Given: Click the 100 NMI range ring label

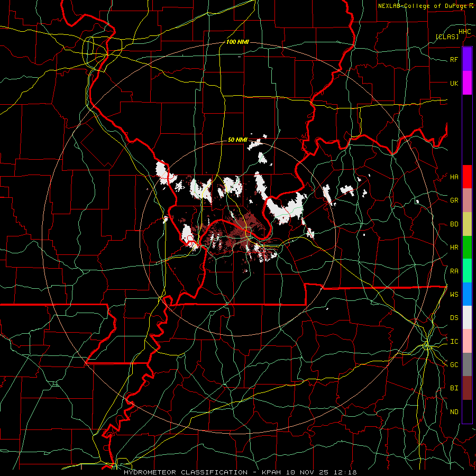Looking at the screenshot, I should 237,42.
